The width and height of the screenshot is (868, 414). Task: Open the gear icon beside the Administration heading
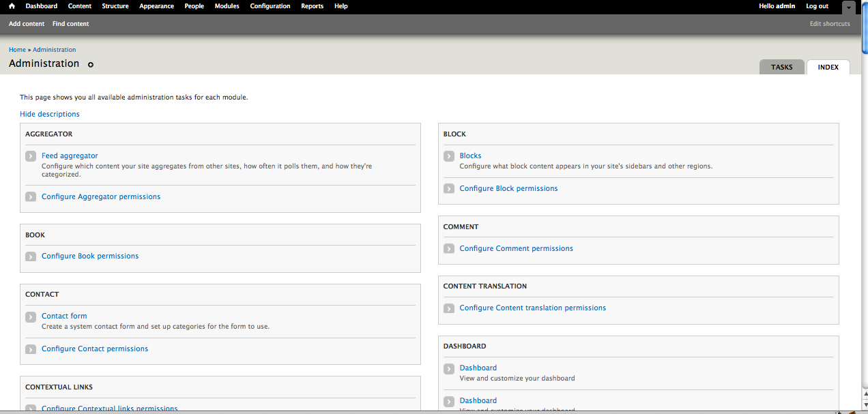click(x=91, y=64)
